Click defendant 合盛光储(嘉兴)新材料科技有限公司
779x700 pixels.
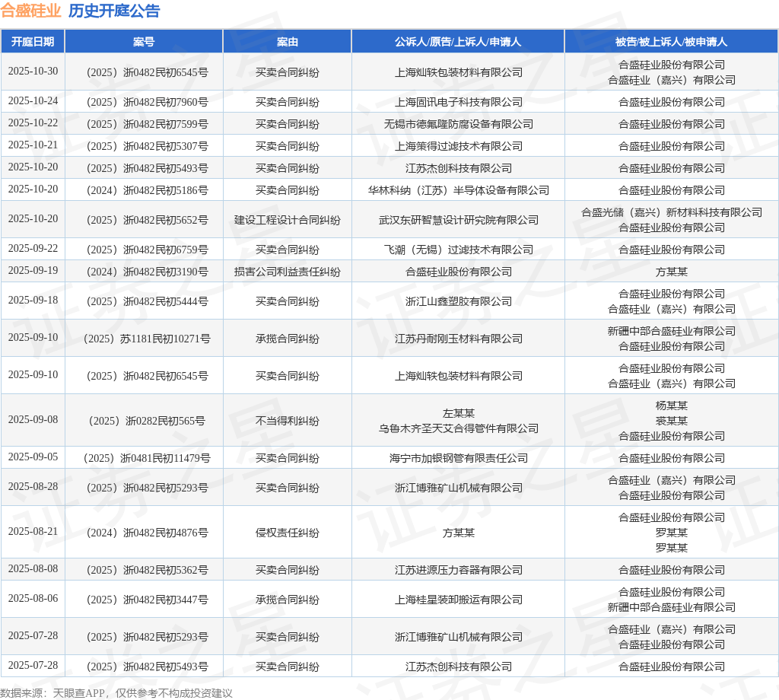click(671, 212)
